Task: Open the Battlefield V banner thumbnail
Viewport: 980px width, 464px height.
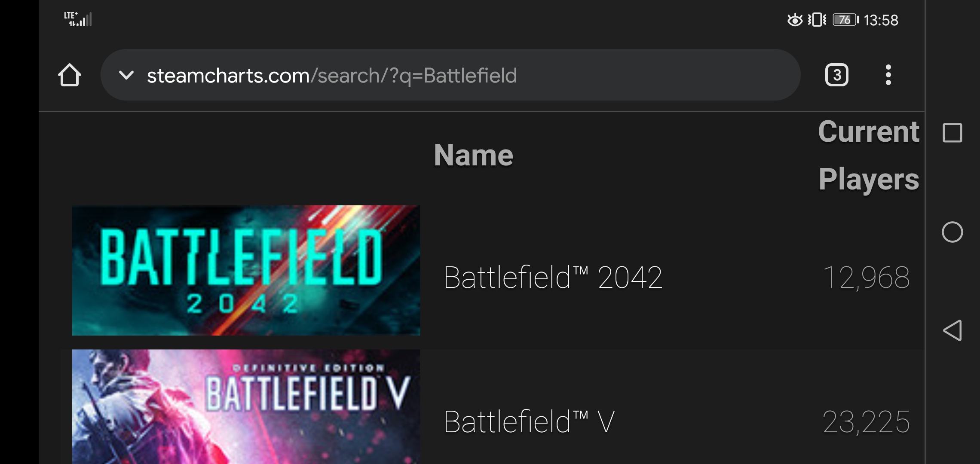Action: pyautogui.click(x=246, y=406)
